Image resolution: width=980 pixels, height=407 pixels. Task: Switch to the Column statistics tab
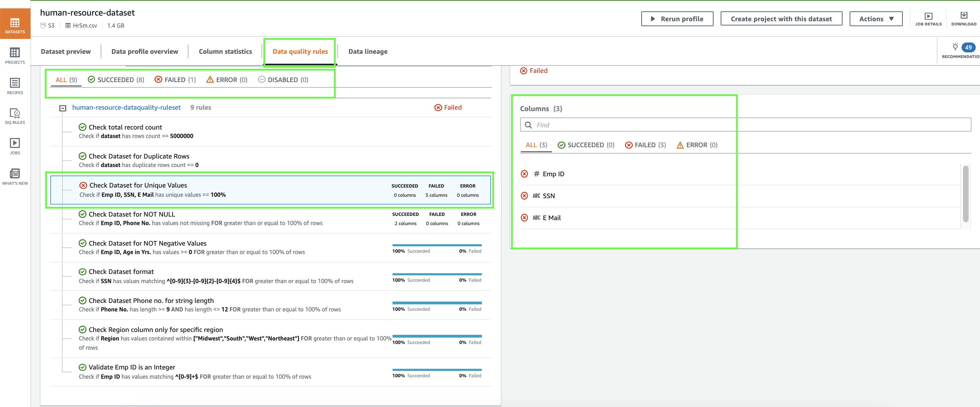(225, 52)
